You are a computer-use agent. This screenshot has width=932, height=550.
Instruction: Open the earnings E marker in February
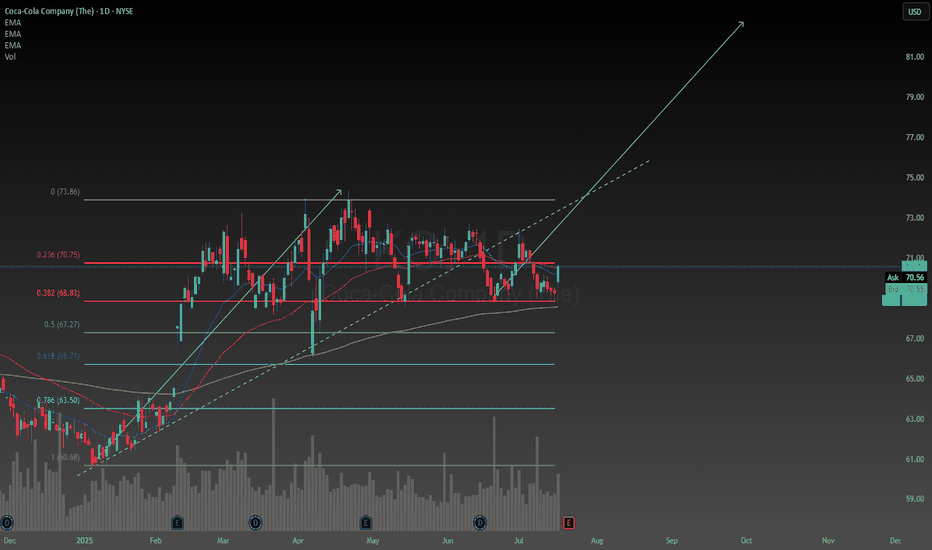(177, 523)
